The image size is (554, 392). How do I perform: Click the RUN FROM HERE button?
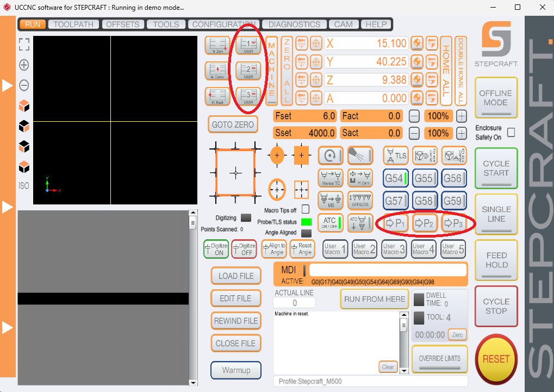coord(375,299)
